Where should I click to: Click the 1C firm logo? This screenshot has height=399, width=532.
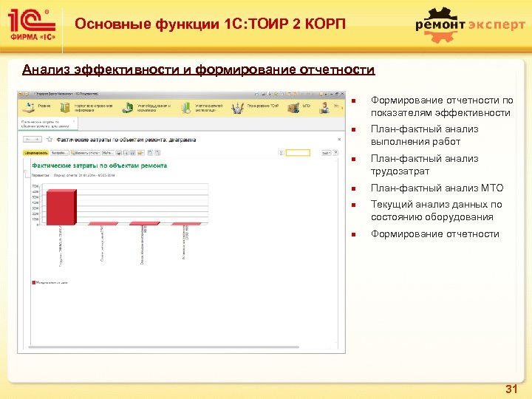pos(32,24)
